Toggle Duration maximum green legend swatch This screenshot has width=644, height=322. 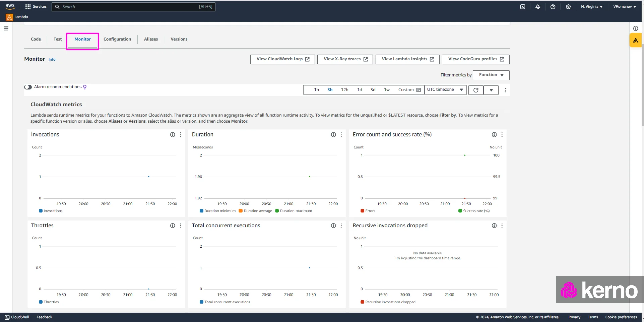click(x=277, y=211)
